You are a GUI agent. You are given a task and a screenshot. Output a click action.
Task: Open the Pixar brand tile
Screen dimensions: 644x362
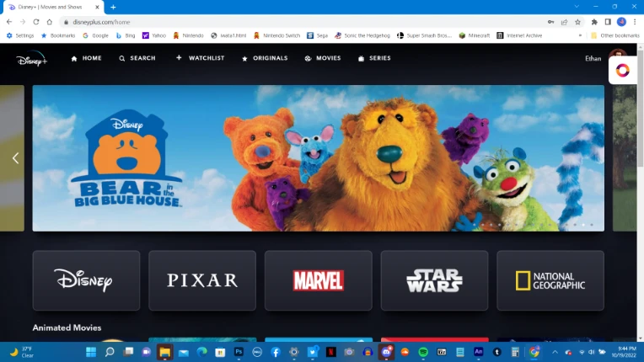click(202, 280)
